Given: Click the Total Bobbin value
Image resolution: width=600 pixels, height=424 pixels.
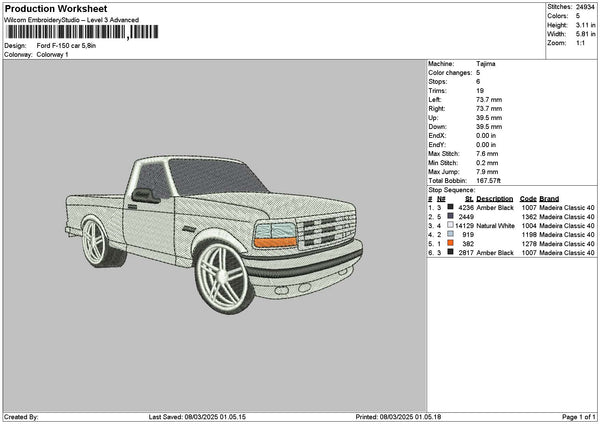Looking at the screenshot, I should 490,181.
